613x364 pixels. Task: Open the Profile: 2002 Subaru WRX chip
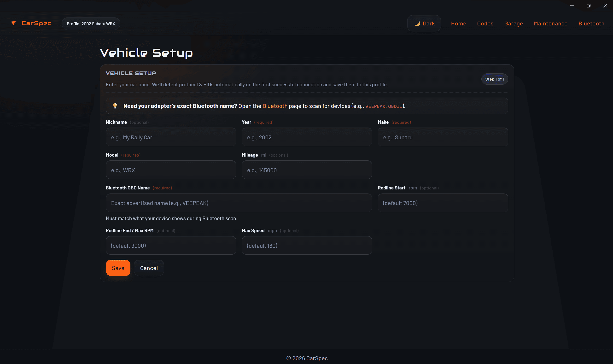coord(91,23)
